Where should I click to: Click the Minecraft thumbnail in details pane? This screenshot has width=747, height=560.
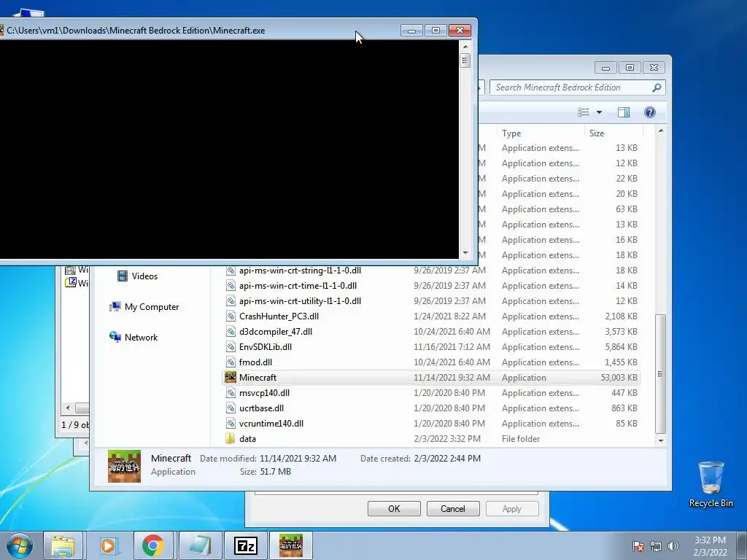click(x=124, y=466)
